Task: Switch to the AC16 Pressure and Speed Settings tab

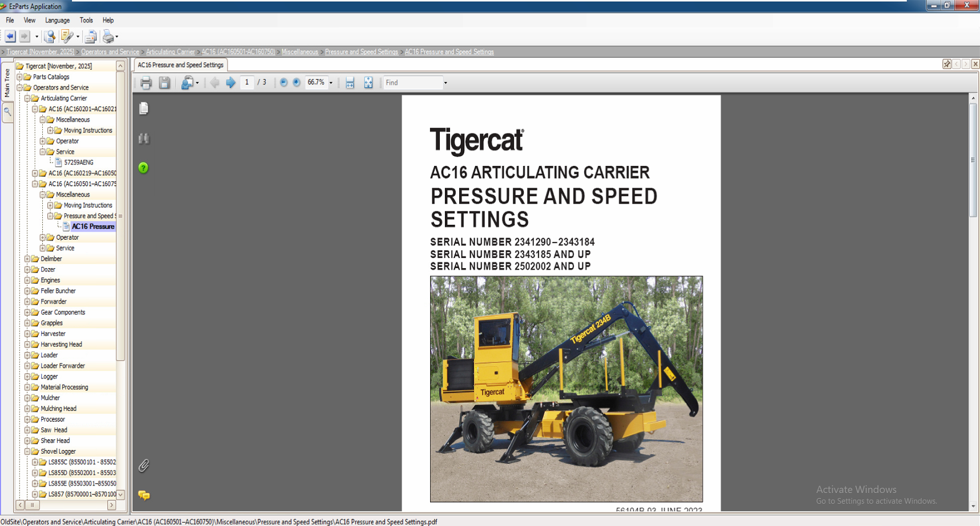Action: coord(180,64)
